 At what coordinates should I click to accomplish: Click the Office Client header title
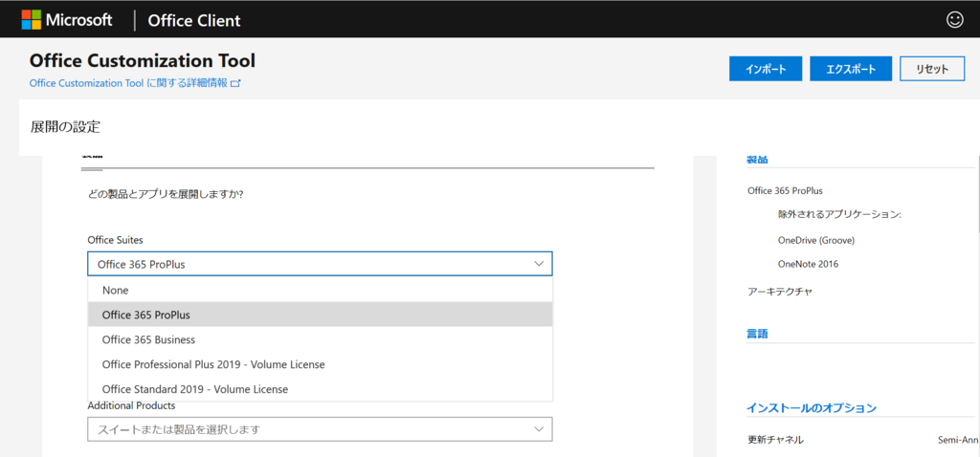tap(194, 21)
